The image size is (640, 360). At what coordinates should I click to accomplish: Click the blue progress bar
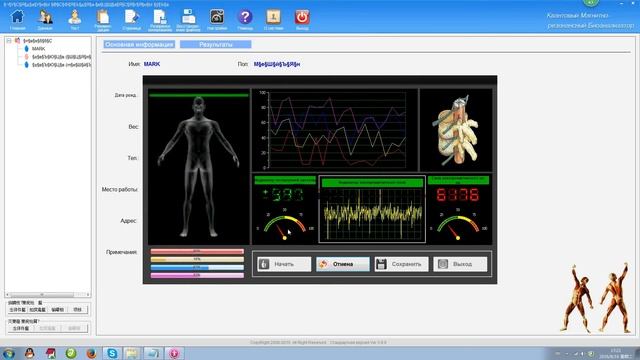[x=197, y=267]
